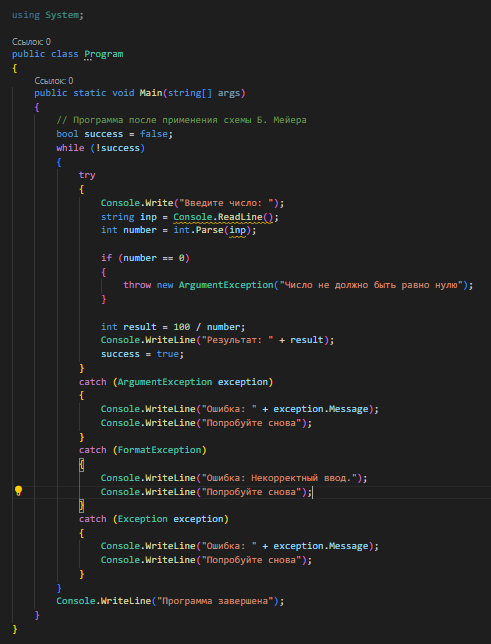
Task: Click the 'try' keyword
Action: click(87, 175)
